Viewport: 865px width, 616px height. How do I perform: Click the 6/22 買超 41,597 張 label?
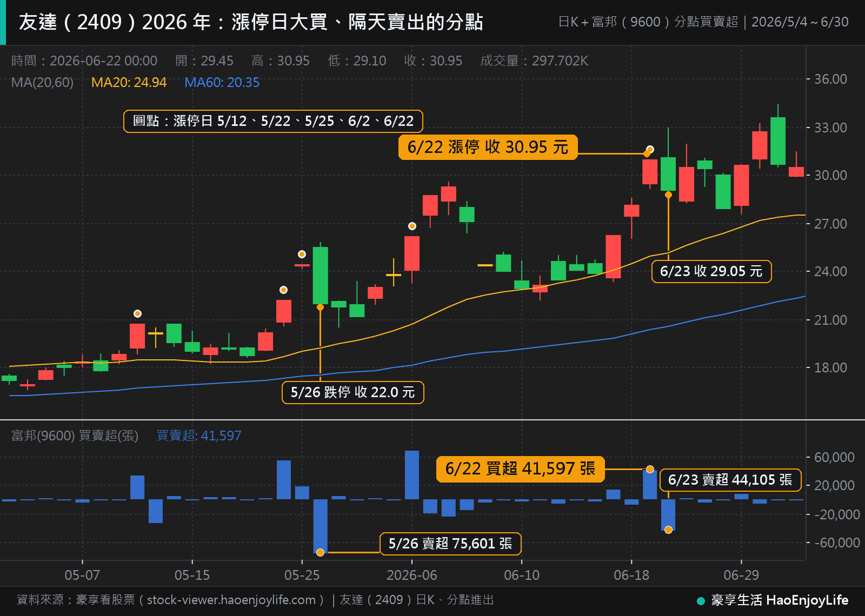click(x=520, y=468)
